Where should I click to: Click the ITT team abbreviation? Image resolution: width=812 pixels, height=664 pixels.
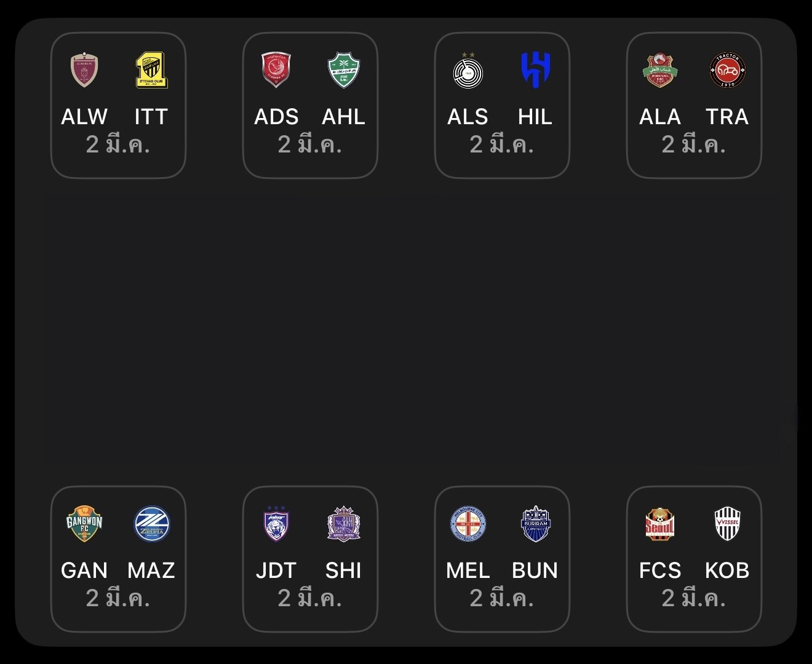click(x=151, y=117)
